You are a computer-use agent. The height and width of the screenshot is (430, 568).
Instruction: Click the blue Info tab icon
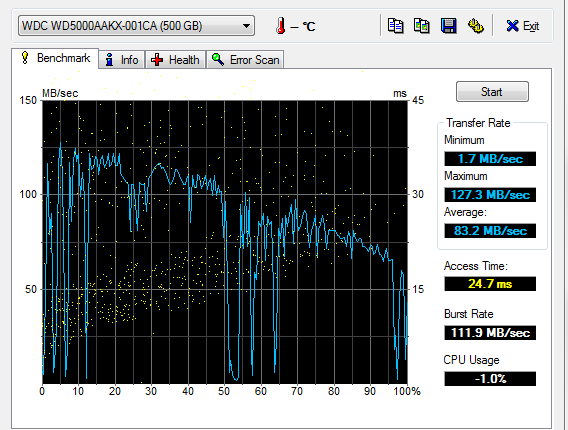(109, 60)
